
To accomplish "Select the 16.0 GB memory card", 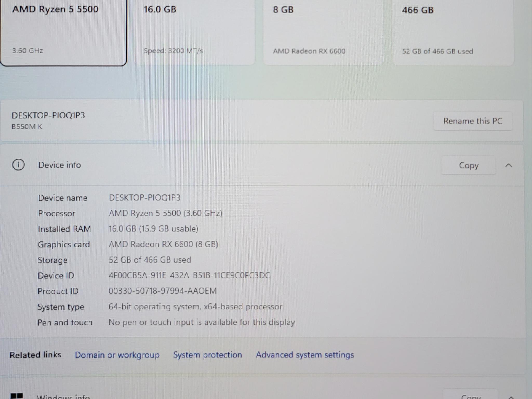I will 194,32.
